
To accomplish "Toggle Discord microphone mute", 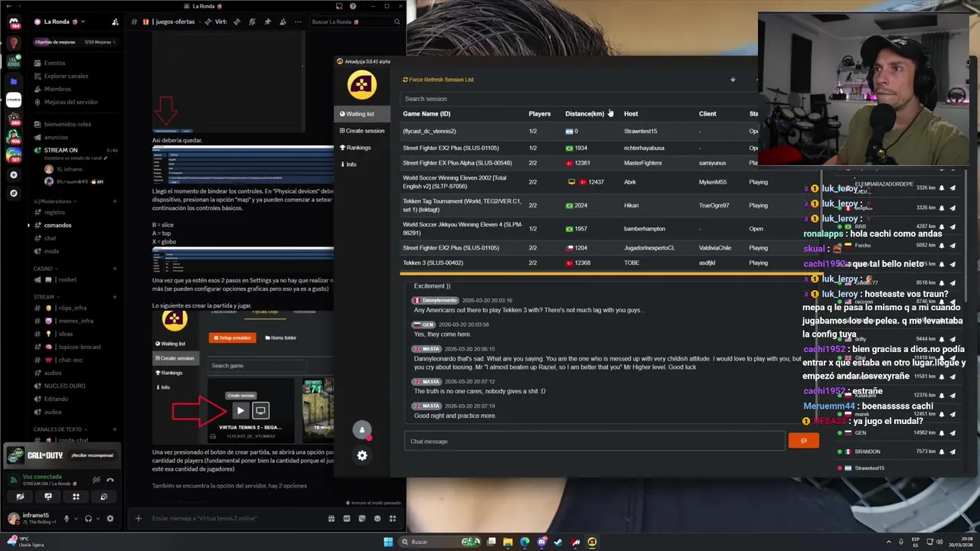I will click(x=66, y=518).
